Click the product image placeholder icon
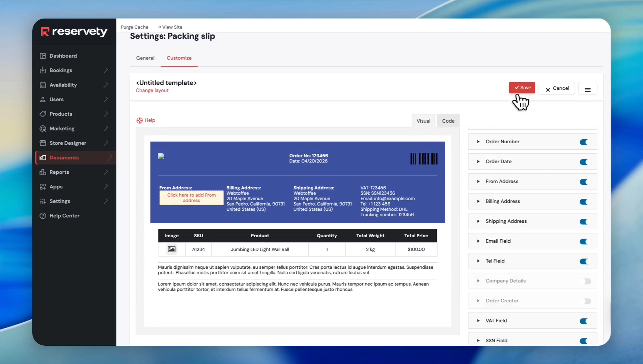The width and height of the screenshot is (643, 364). point(172,249)
